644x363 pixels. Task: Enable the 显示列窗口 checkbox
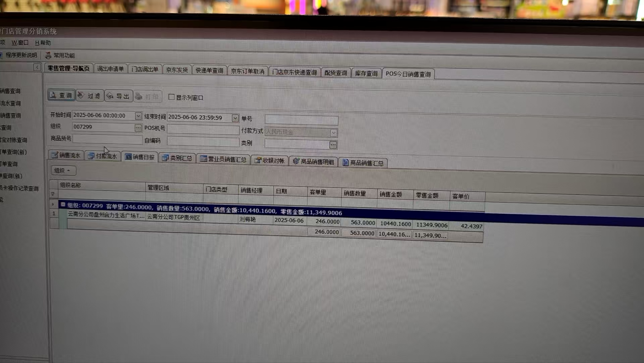click(172, 97)
